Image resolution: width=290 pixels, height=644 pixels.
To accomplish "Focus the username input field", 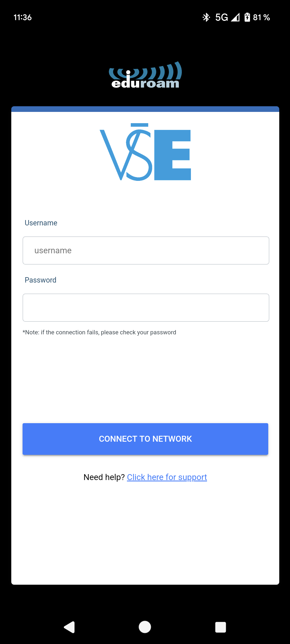I will (146, 250).
